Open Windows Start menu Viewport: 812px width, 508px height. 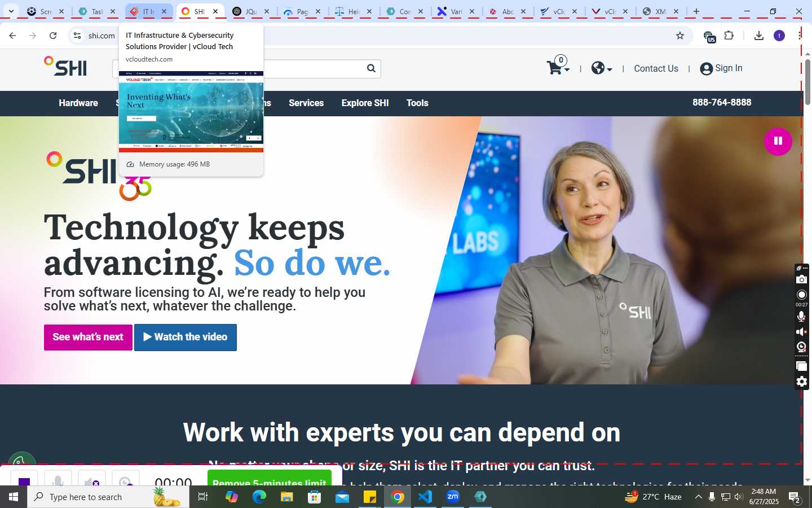click(14, 497)
